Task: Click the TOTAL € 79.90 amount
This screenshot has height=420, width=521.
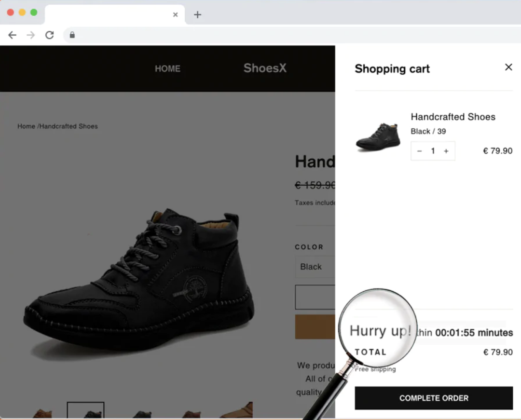Action: (498, 352)
